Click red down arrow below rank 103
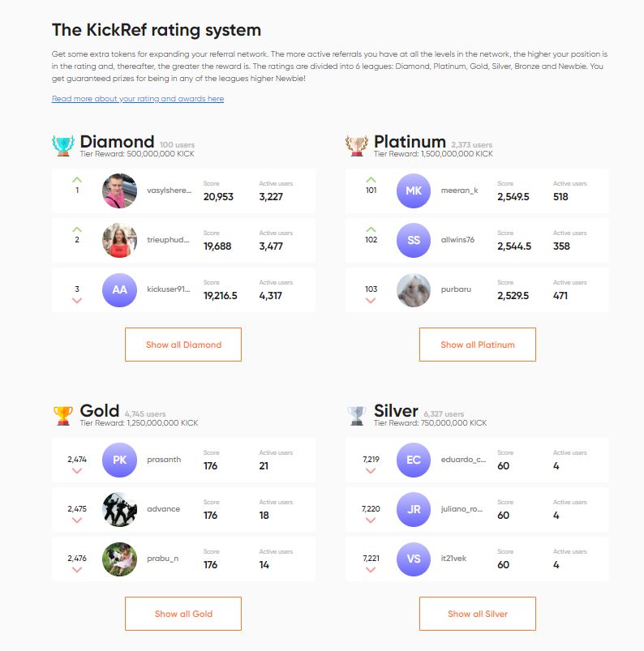 (371, 300)
